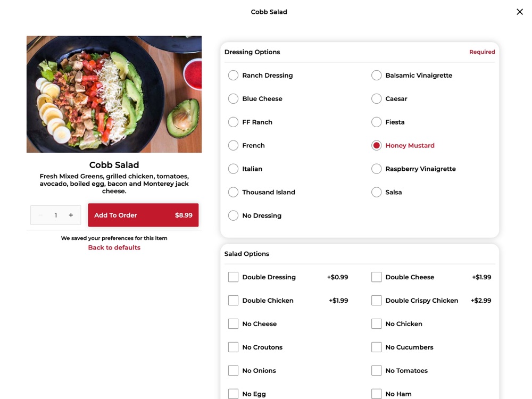Close the Cobb Salad dialog
Viewport: 532px width, 399px height.
(519, 12)
